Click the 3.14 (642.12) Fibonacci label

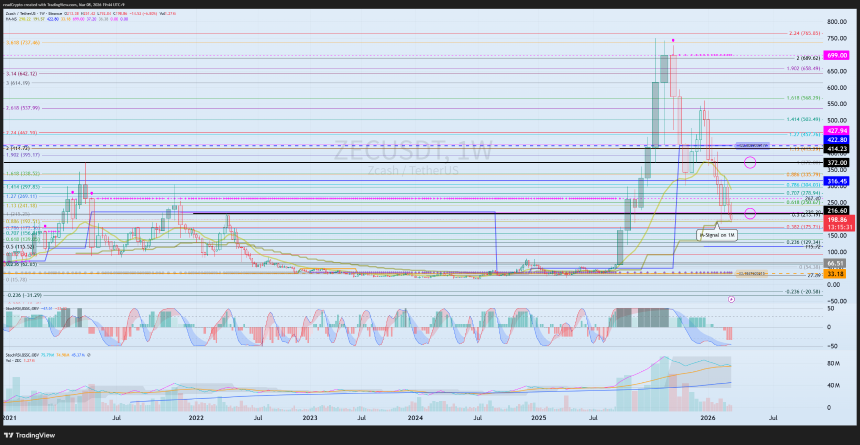pyautogui.click(x=20, y=74)
